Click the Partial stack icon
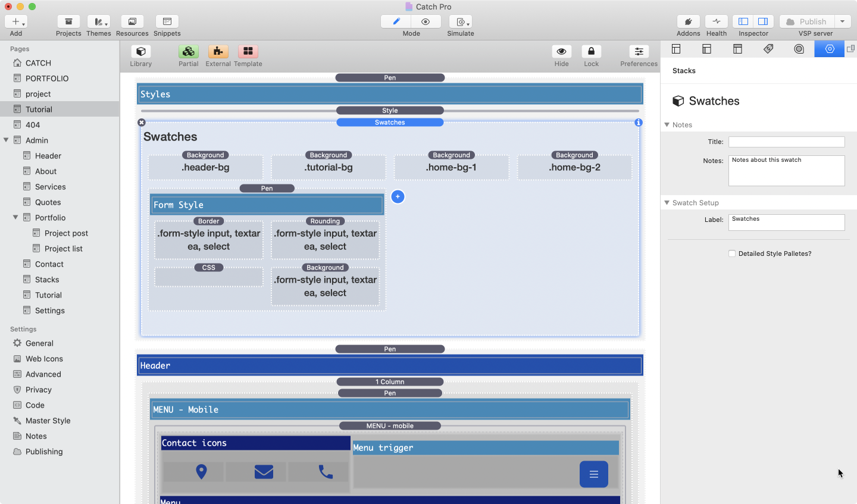This screenshot has height=504, width=857. 189,52
